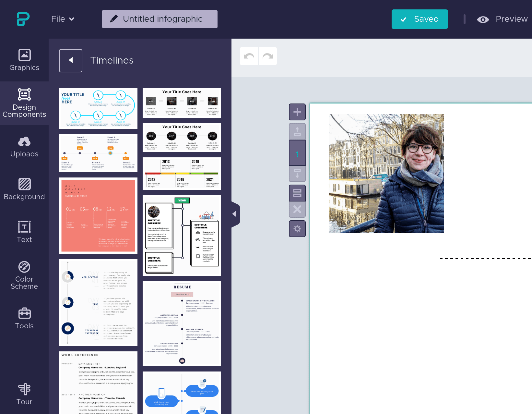Add a new block with plus button

(x=297, y=112)
